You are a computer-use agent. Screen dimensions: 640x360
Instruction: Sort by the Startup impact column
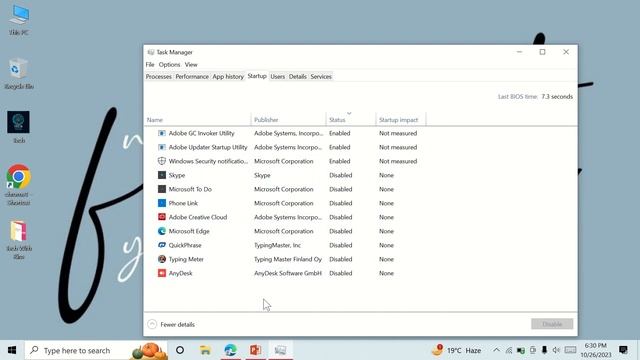pyautogui.click(x=400, y=119)
